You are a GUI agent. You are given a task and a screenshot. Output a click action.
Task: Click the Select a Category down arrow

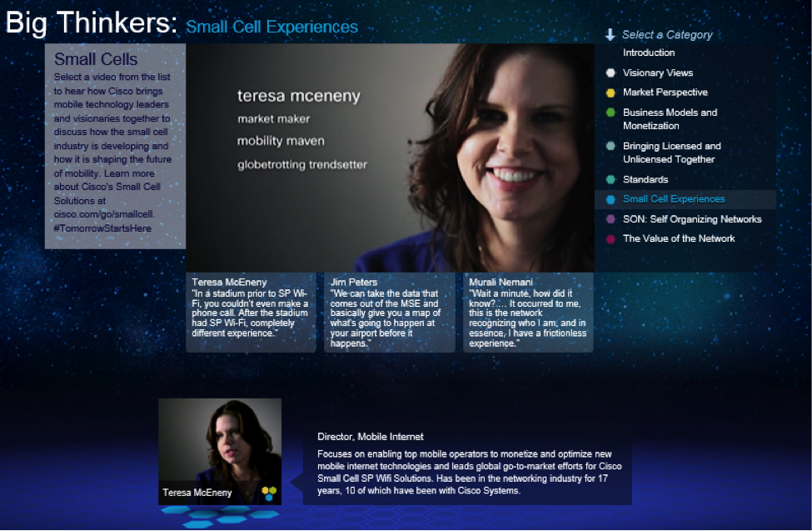[610, 35]
